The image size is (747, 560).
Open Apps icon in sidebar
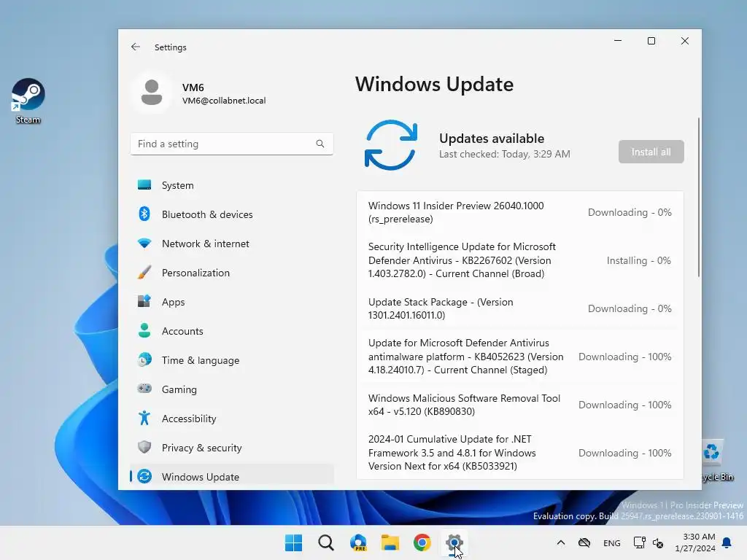coord(144,301)
